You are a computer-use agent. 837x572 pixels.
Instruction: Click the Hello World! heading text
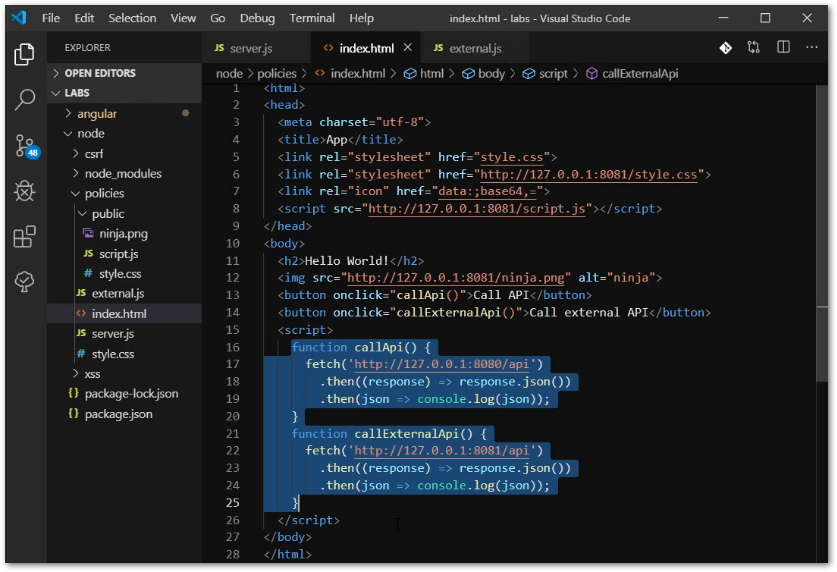point(346,261)
